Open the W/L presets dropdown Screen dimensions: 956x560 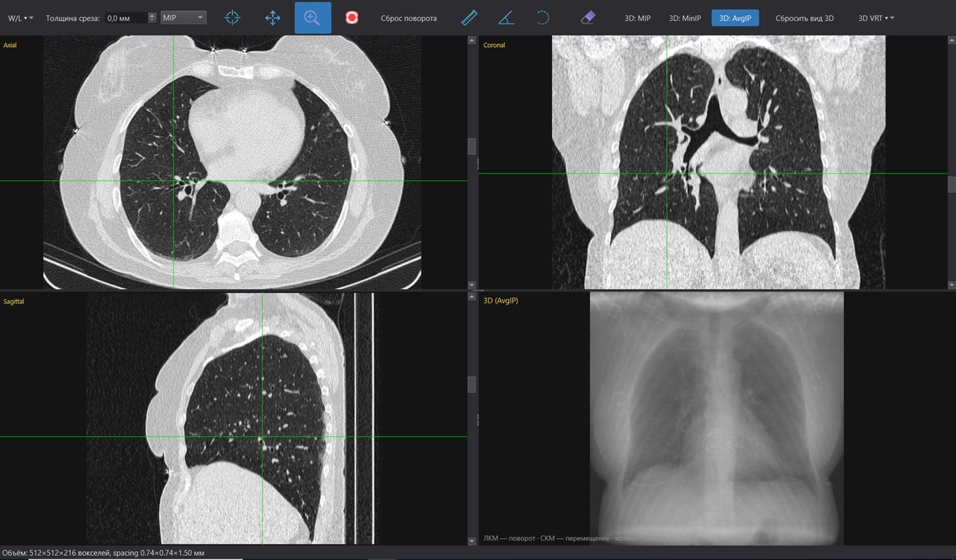20,18
